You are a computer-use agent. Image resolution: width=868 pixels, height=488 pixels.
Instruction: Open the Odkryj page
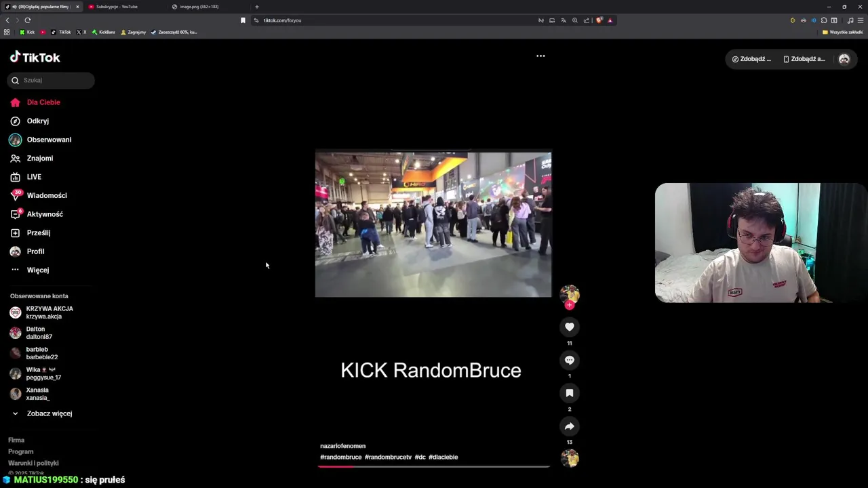[x=29, y=121]
